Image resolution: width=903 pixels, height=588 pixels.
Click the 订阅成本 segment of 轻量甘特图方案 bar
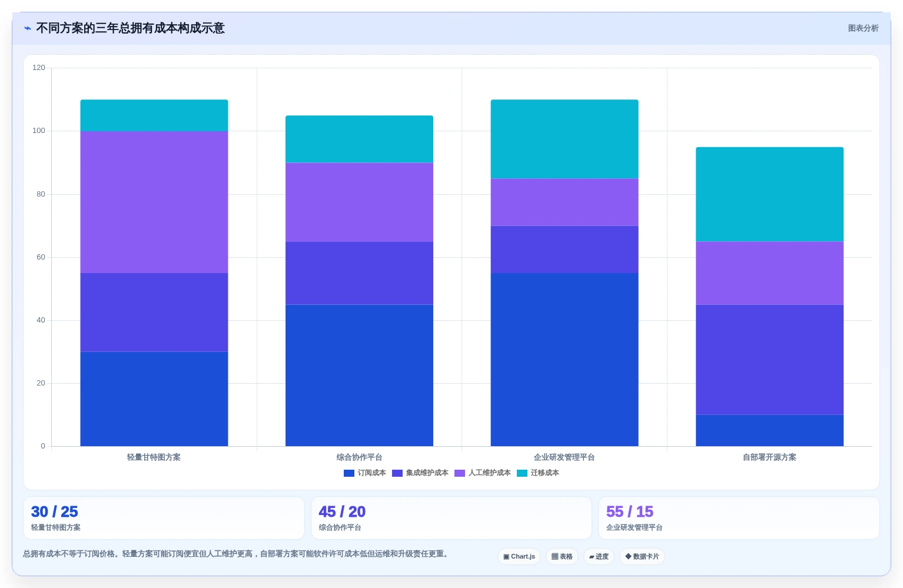click(154, 399)
